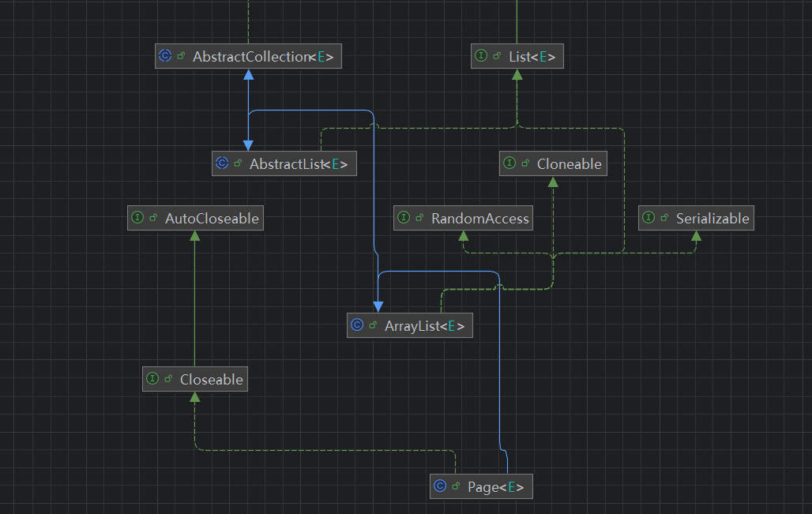Select the AutoCloseable interface node
812x514 pixels.
tap(195, 218)
